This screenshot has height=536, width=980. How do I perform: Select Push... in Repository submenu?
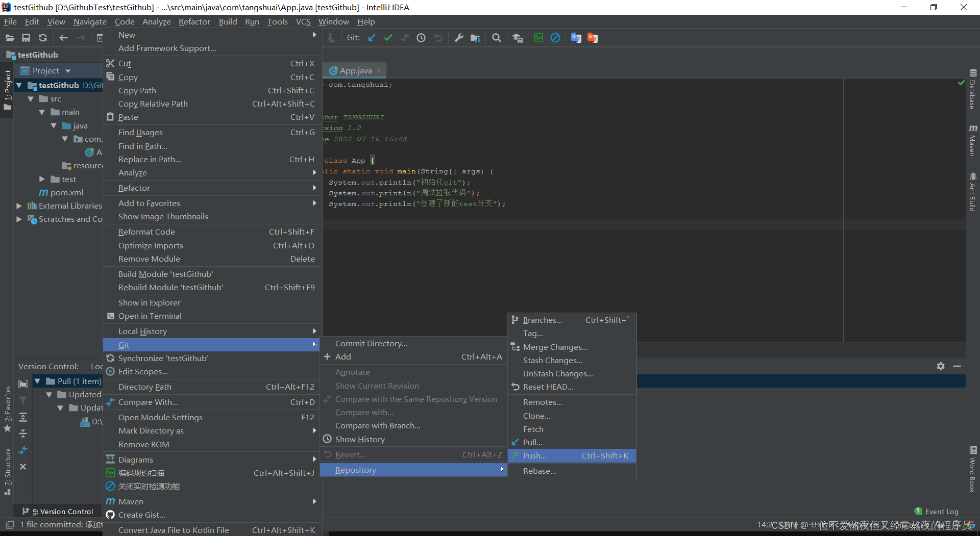click(572, 456)
